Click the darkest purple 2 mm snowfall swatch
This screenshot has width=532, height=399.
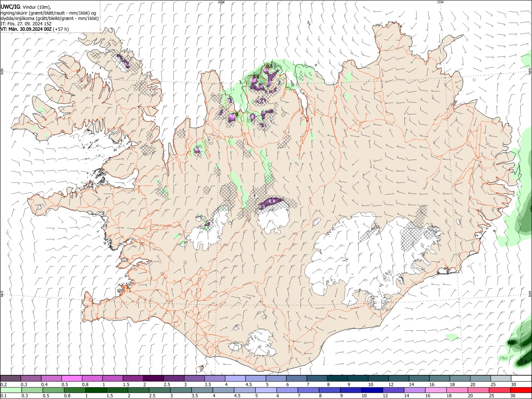[153, 379]
